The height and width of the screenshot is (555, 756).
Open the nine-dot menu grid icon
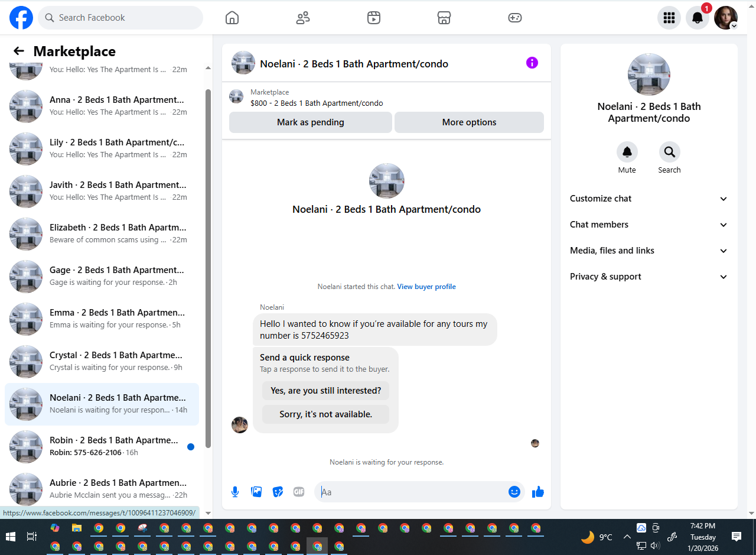point(669,18)
